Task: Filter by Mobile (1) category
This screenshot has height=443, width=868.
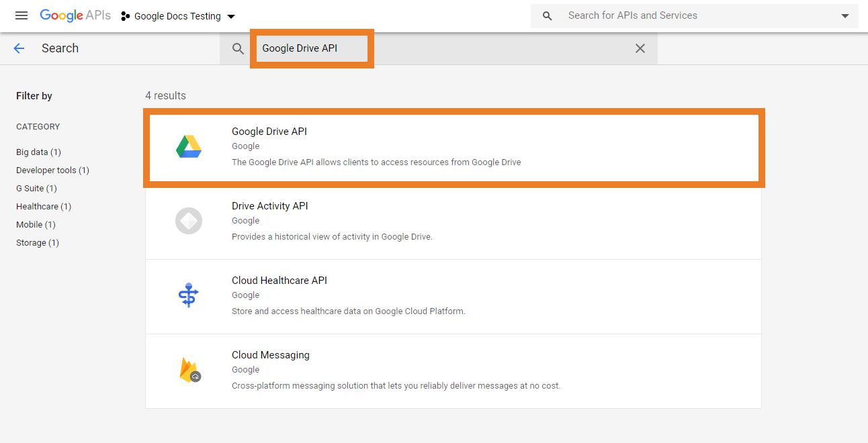Action: coord(36,225)
